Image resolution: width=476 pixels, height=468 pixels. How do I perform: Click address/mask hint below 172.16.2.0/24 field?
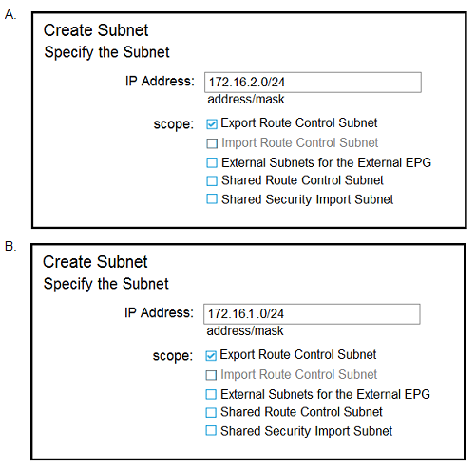tap(246, 100)
